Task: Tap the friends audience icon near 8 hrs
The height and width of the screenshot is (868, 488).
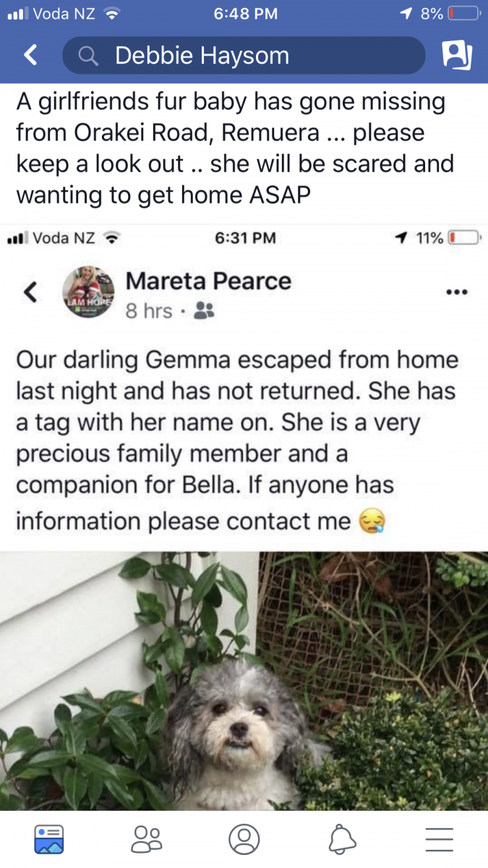Action: 205,311
